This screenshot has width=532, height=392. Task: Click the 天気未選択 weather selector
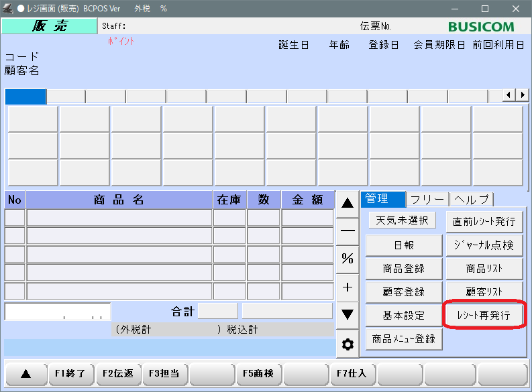point(402,220)
